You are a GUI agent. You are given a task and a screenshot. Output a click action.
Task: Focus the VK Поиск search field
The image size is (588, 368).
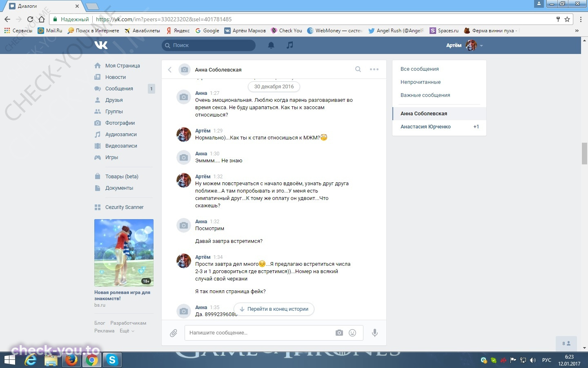coord(209,45)
